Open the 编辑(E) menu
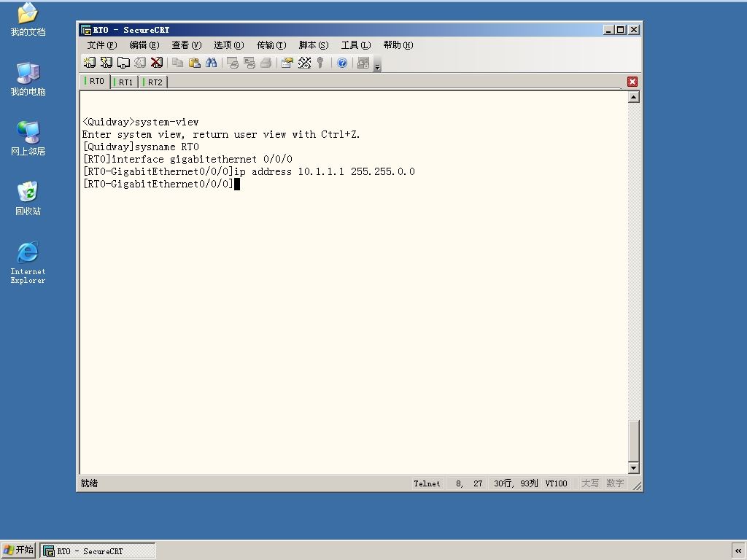Screen dimensions: 747x560 (144, 44)
